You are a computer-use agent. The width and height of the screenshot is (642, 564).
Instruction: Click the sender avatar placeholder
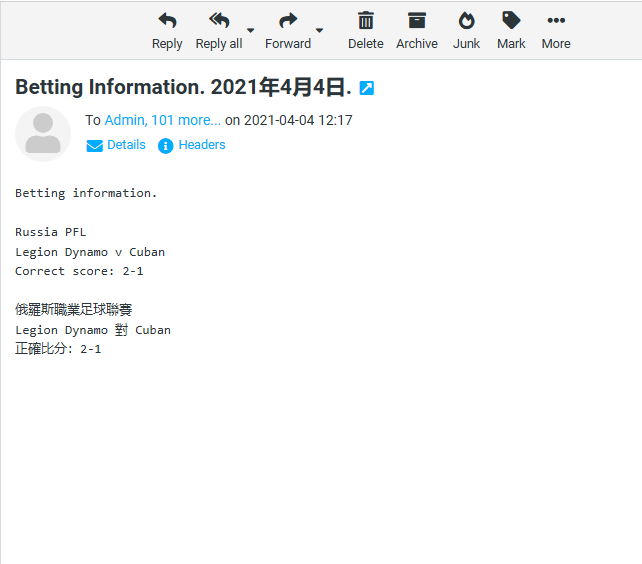[x=43, y=134]
